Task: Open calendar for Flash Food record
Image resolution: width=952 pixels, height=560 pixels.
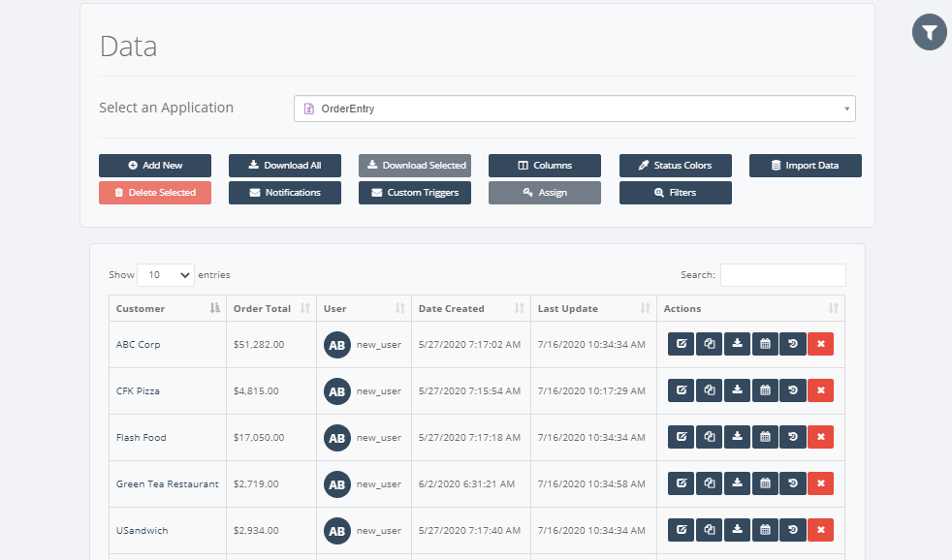Action: coord(765,437)
